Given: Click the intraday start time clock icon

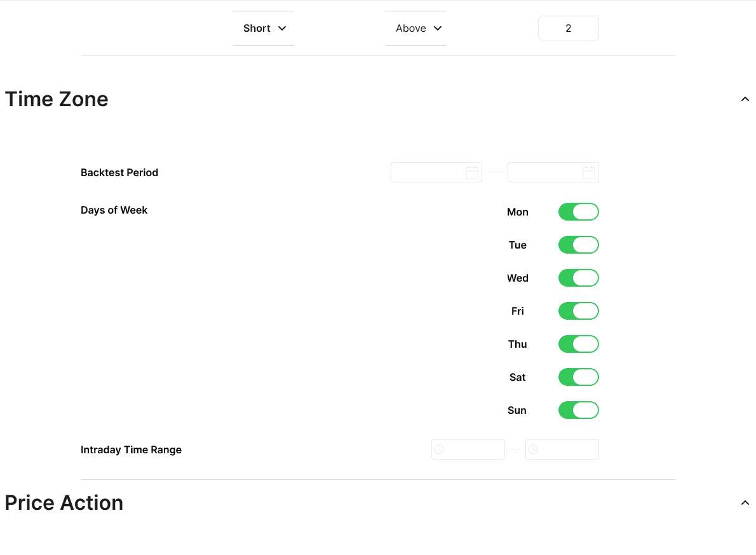Looking at the screenshot, I should click(439, 449).
